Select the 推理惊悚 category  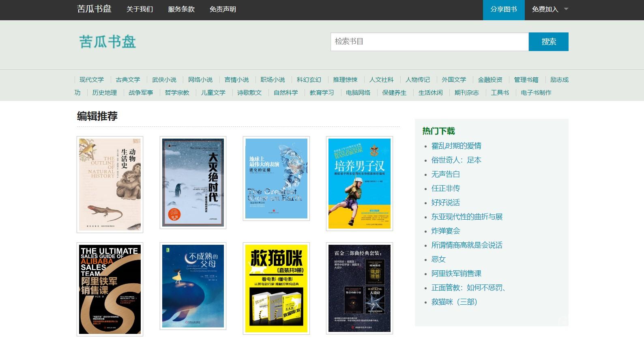tap(345, 80)
